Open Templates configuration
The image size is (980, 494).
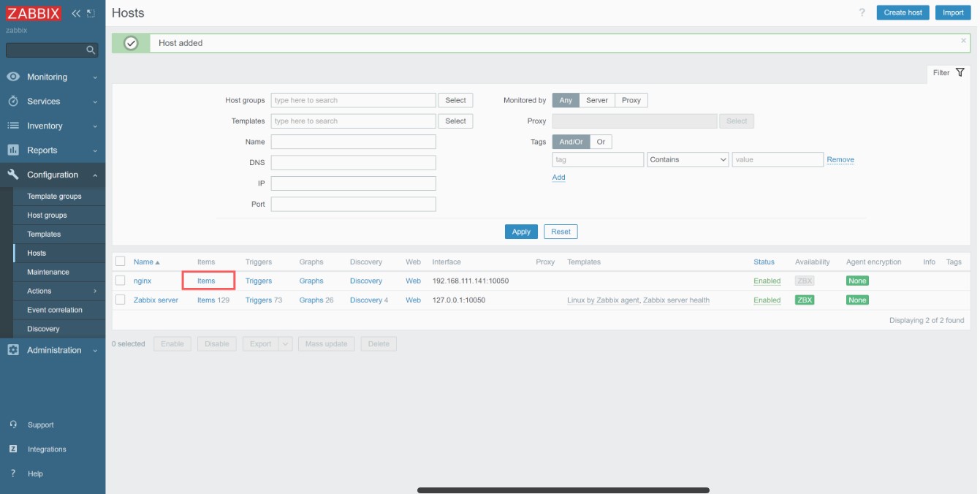59,234
